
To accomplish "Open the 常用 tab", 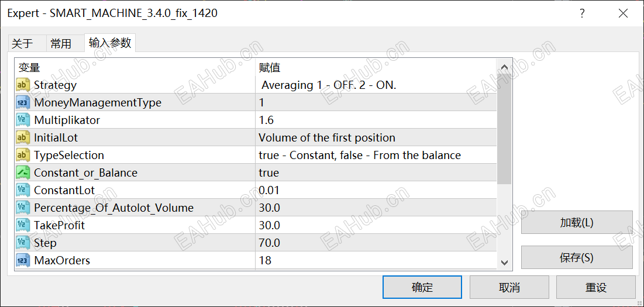I will pyautogui.click(x=61, y=44).
